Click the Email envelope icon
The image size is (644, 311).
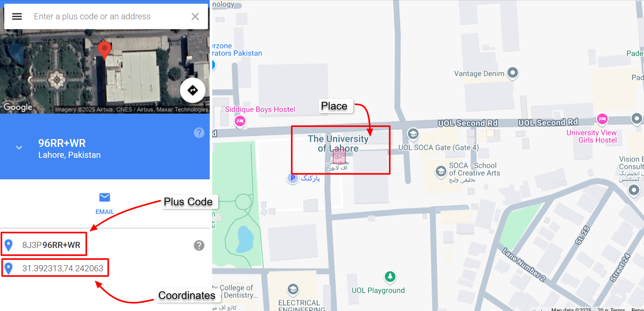pyautogui.click(x=105, y=197)
